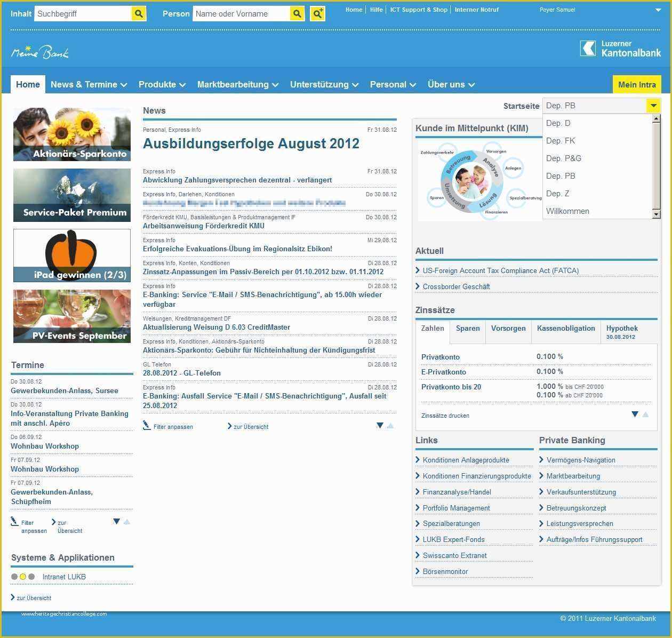Click the scroll-up arrow of Startseite list
This screenshot has width=672, height=638.
(x=657, y=118)
